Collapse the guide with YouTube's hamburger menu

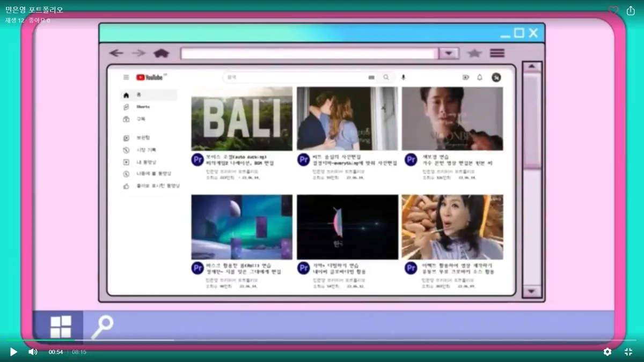tap(126, 77)
